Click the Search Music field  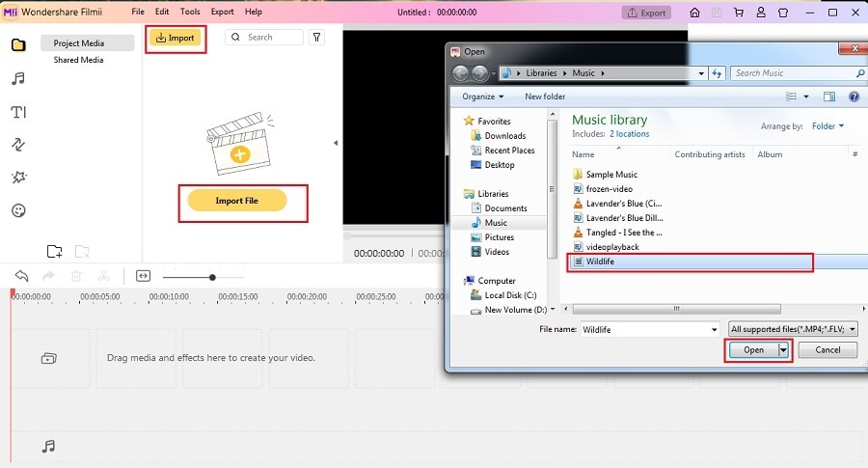[798, 73]
